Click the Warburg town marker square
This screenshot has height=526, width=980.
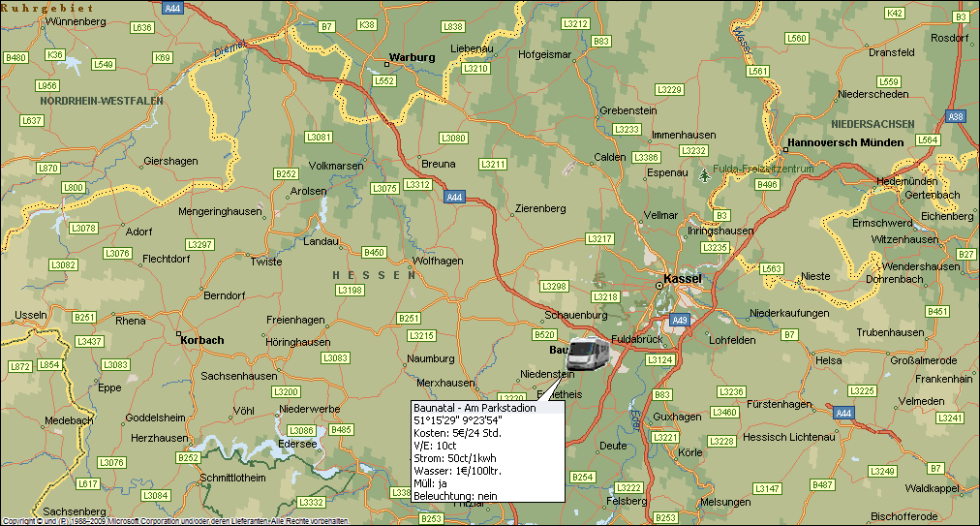click(386, 64)
